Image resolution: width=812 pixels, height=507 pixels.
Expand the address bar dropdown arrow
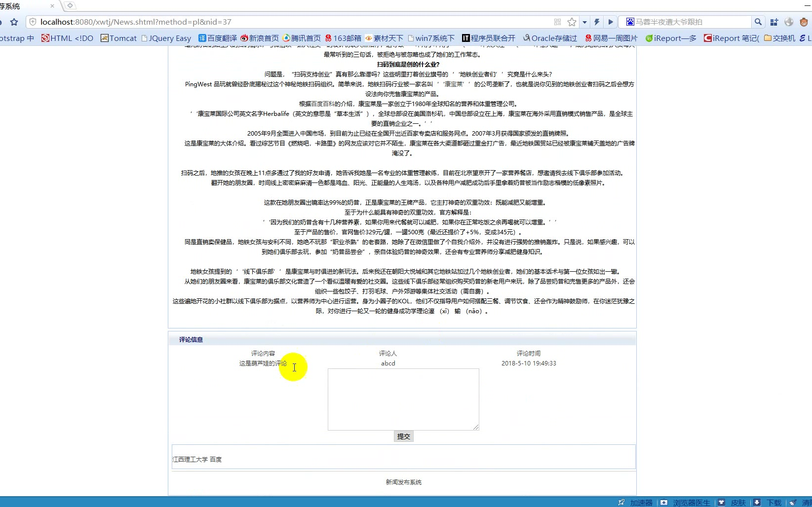point(584,22)
